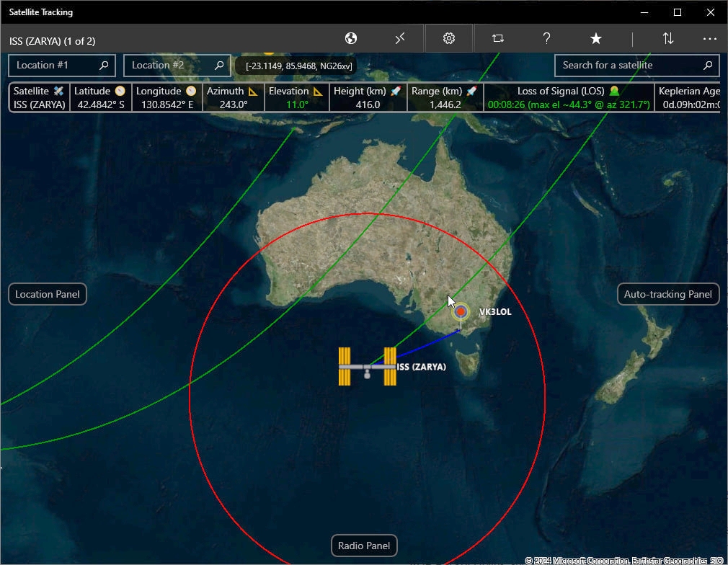
Task: Click the globe map view icon
Action: click(351, 39)
